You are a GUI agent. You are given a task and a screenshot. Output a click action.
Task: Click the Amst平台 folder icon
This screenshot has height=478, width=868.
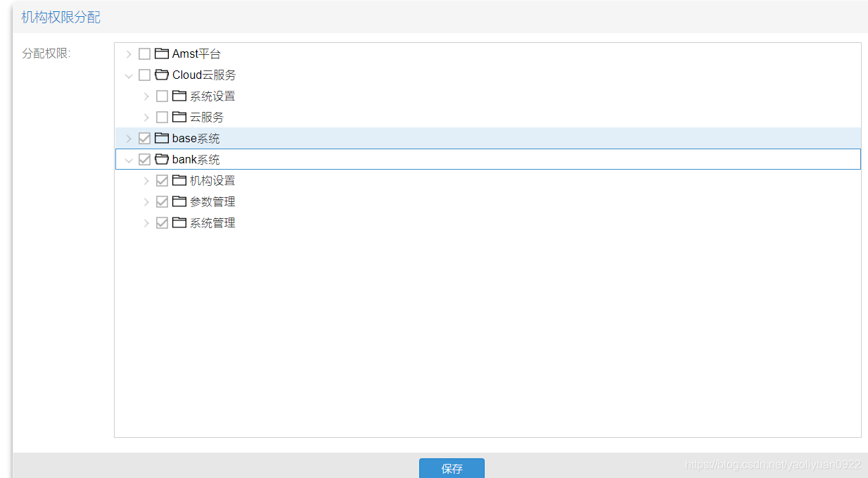162,54
